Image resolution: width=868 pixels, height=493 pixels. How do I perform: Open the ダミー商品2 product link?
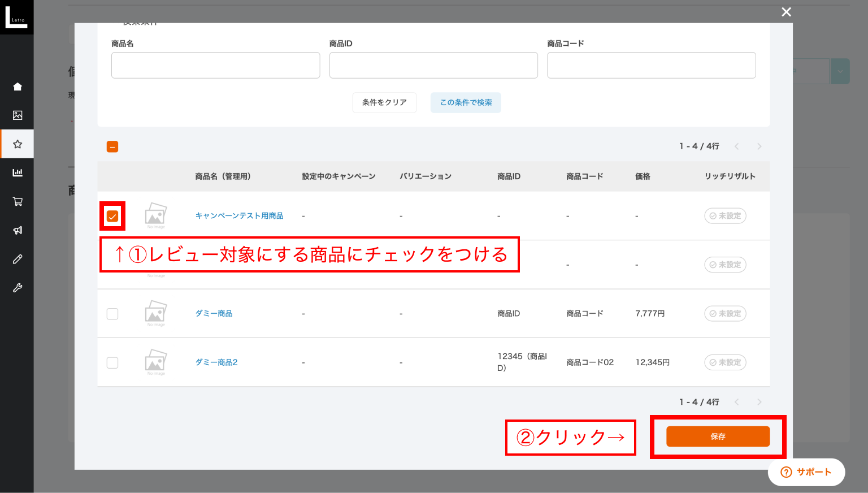click(216, 362)
